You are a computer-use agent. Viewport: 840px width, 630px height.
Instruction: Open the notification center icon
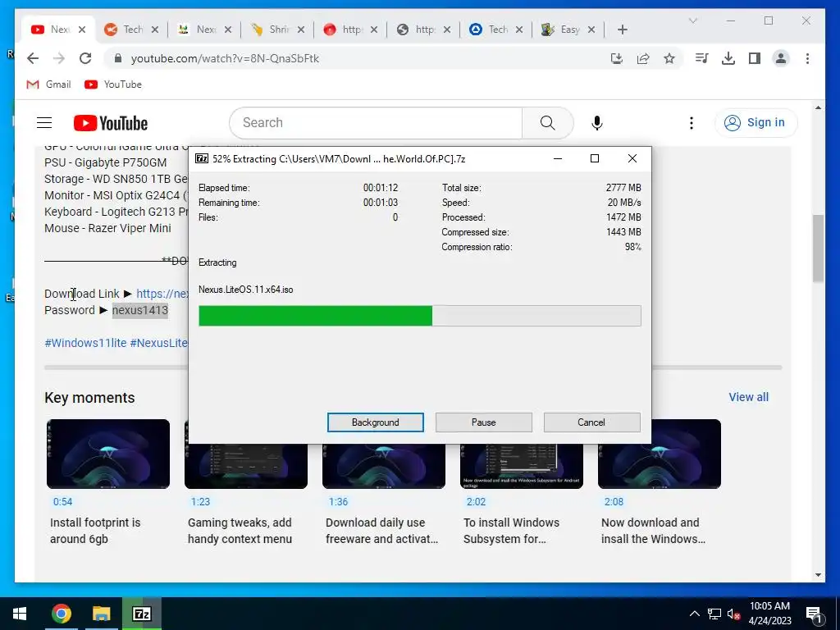coord(814,614)
